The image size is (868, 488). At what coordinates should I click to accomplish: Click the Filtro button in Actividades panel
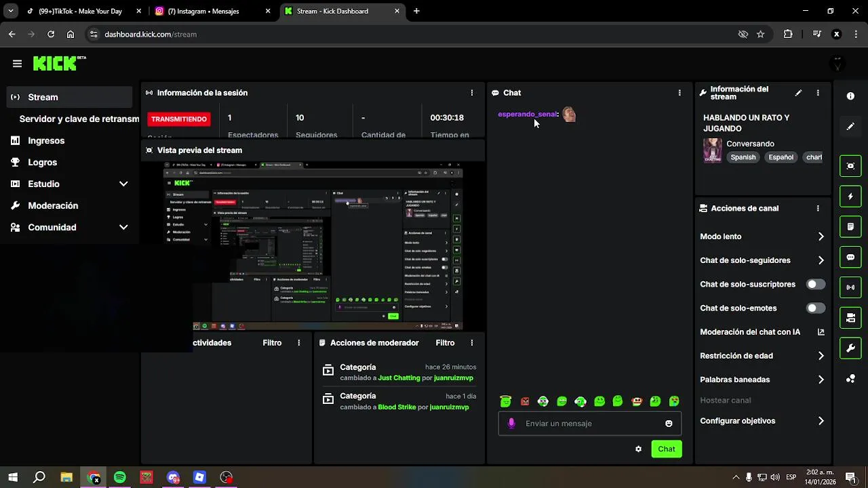coord(272,343)
